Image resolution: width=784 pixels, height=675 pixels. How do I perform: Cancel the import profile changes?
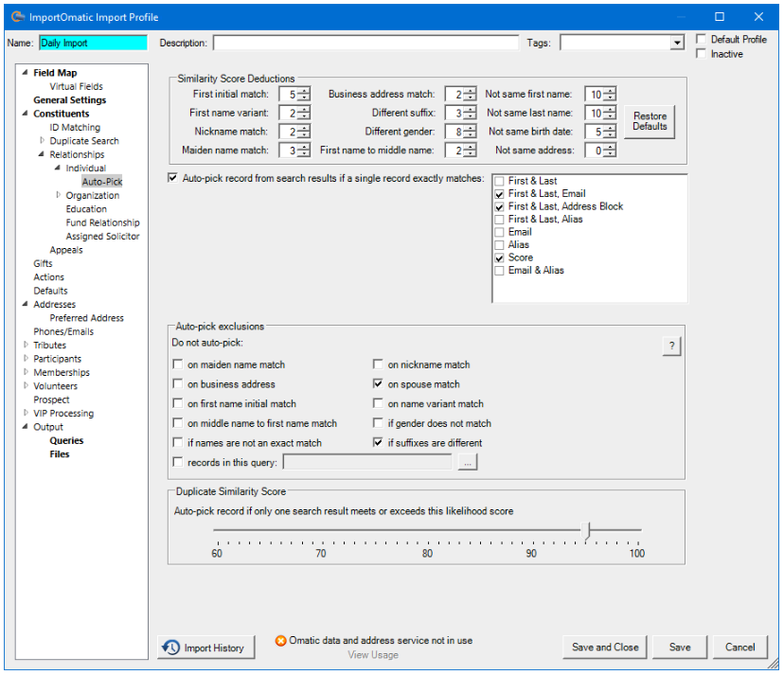[740, 647]
